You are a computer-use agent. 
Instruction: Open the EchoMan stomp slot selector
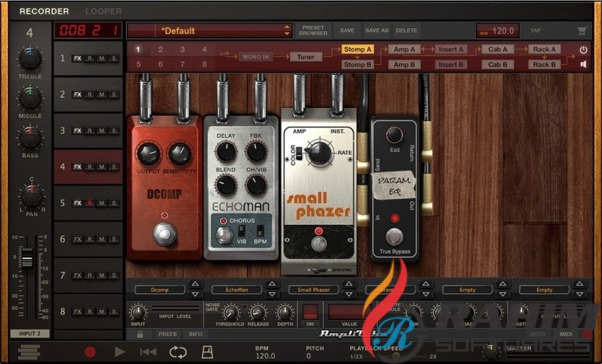(237, 290)
